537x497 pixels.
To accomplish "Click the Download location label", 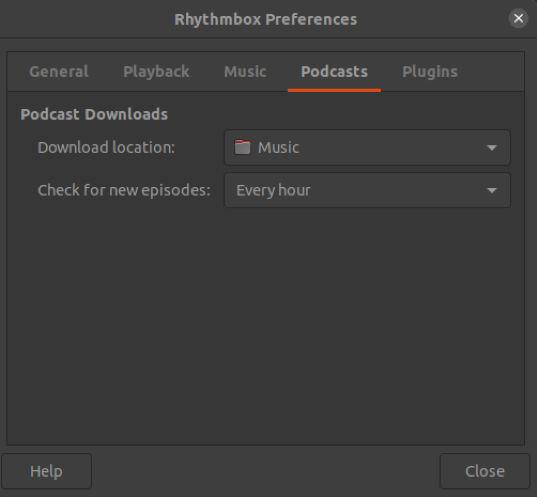I will pos(106,148).
